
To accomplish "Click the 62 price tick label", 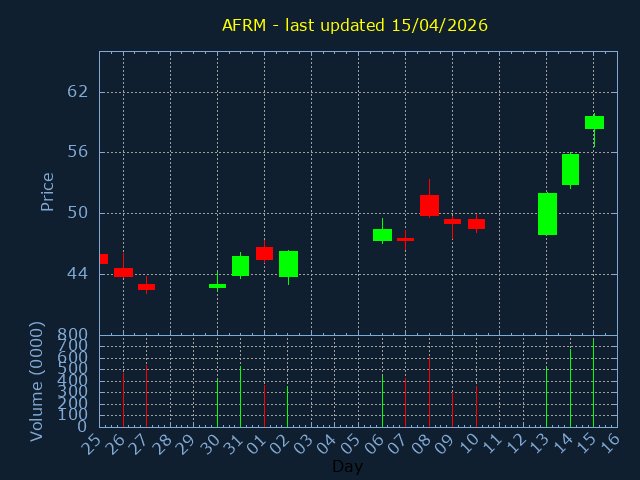I will click(x=77, y=92).
